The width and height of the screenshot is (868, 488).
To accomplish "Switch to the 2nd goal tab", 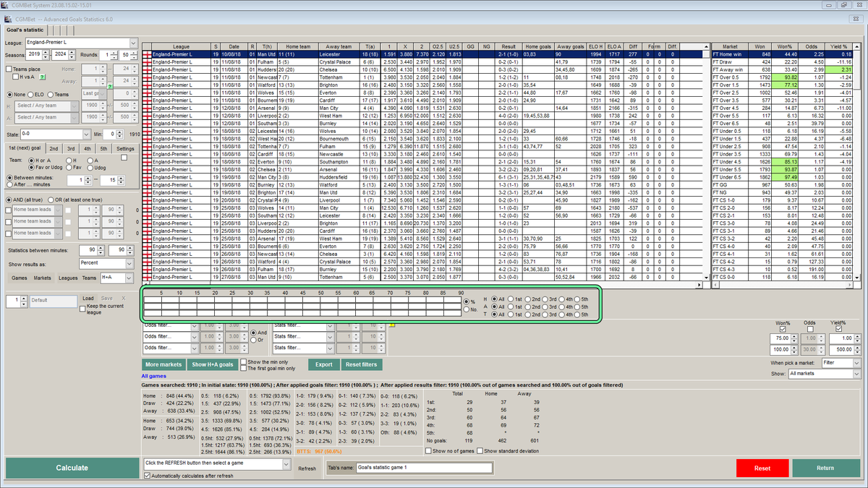I will [x=54, y=149].
